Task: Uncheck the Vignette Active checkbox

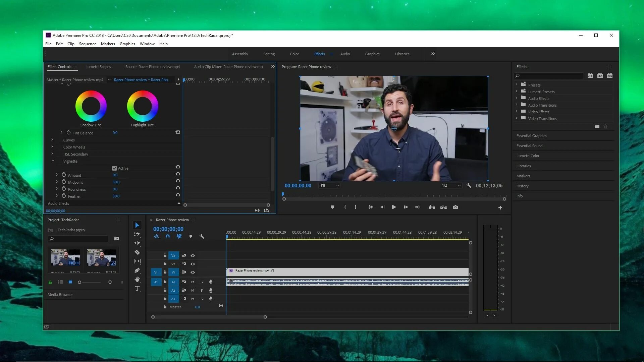Action: [114, 168]
